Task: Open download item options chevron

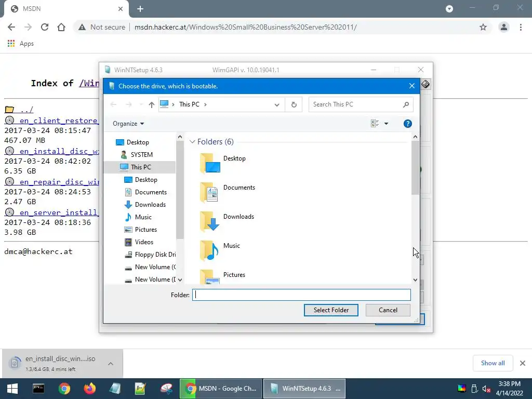Action: pyautogui.click(x=111, y=364)
